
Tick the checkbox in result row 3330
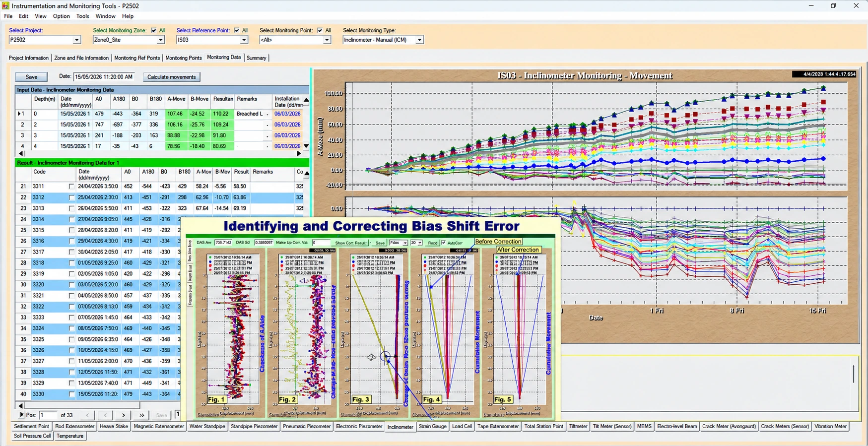pos(71,394)
